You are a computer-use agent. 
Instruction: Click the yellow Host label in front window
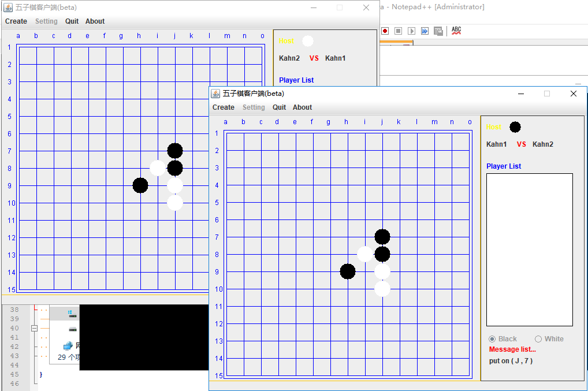pyautogui.click(x=493, y=127)
